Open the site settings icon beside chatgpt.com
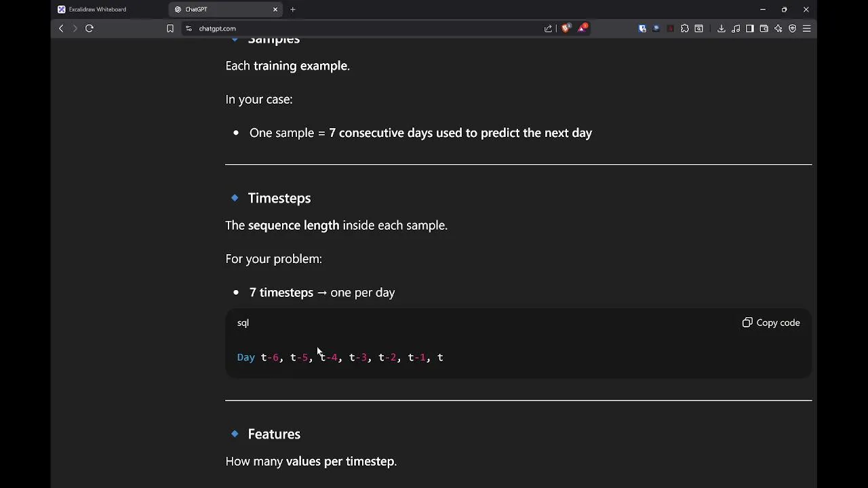 click(189, 28)
